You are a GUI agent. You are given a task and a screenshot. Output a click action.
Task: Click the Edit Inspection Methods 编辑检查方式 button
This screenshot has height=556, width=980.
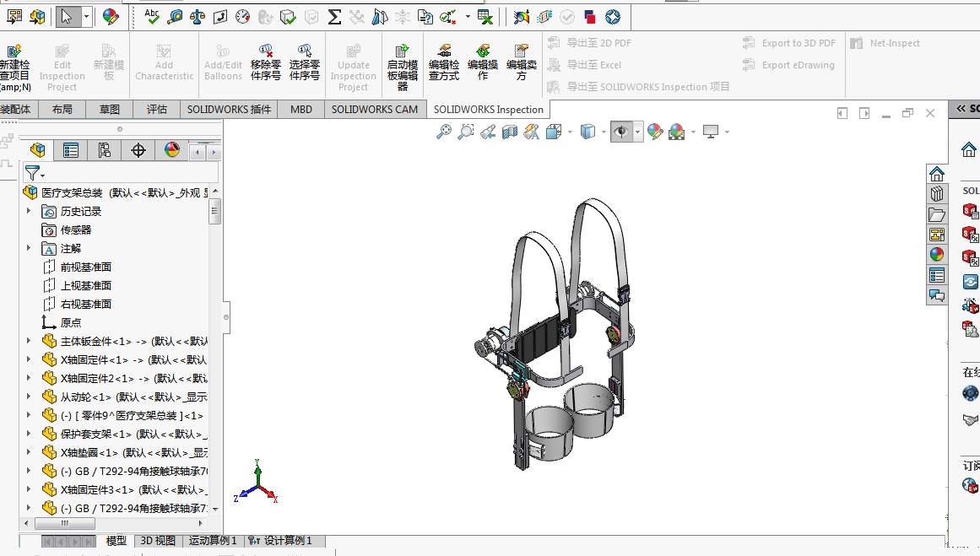(x=444, y=62)
